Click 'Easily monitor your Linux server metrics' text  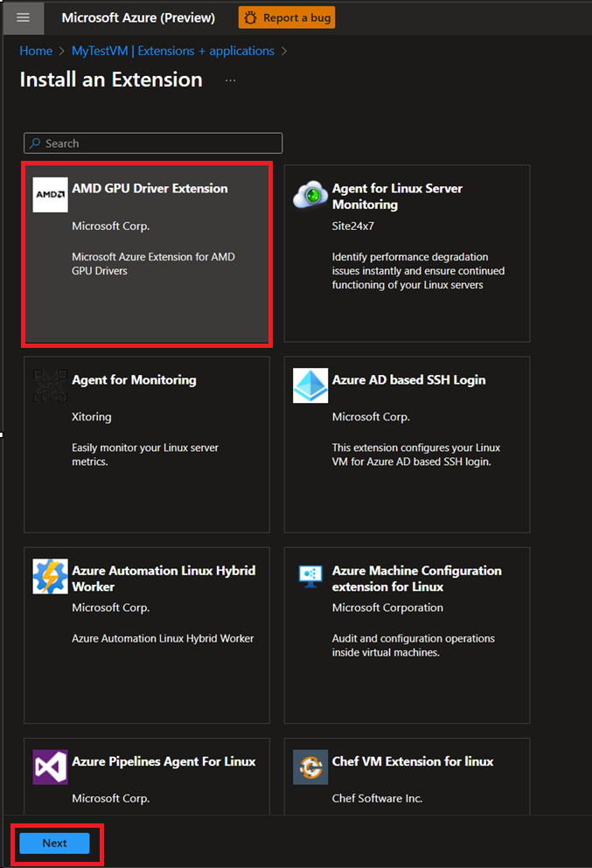[145, 455]
